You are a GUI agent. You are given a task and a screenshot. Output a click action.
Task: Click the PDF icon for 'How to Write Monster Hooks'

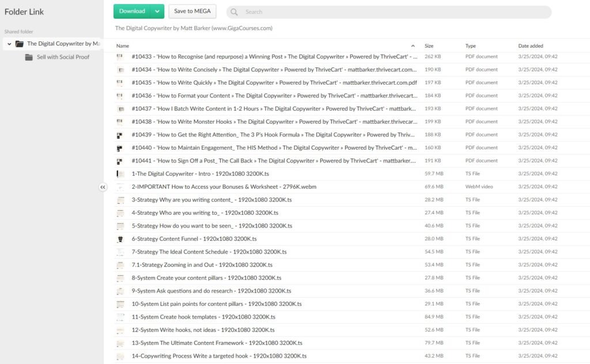(x=121, y=122)
